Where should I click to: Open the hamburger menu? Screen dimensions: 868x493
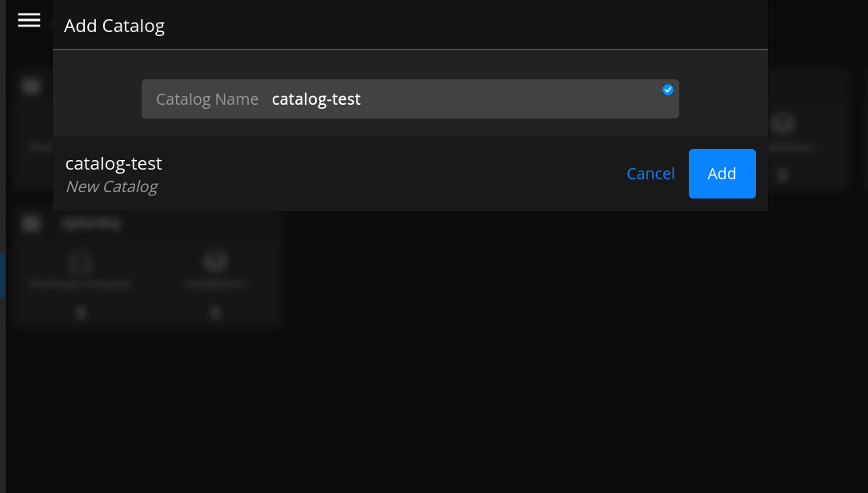(29, 21)
